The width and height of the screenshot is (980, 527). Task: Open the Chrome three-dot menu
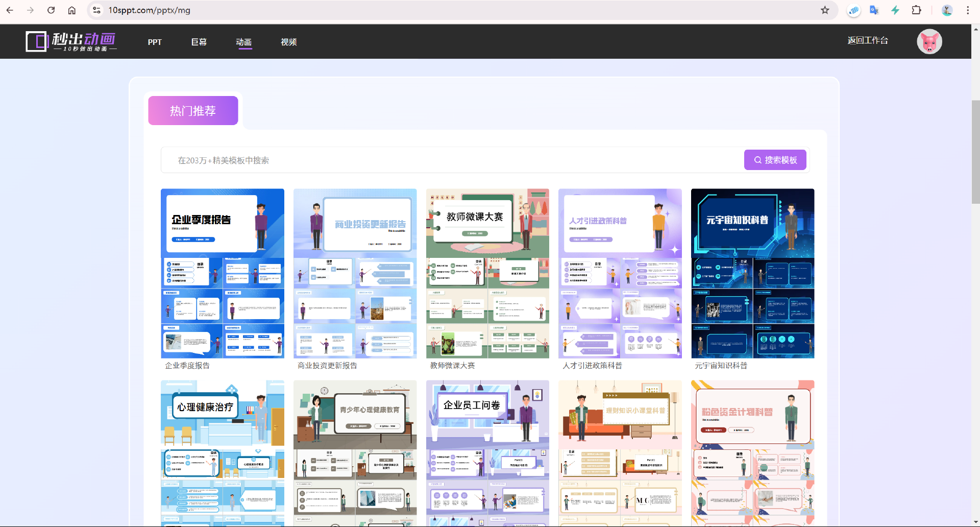(968, 10)
